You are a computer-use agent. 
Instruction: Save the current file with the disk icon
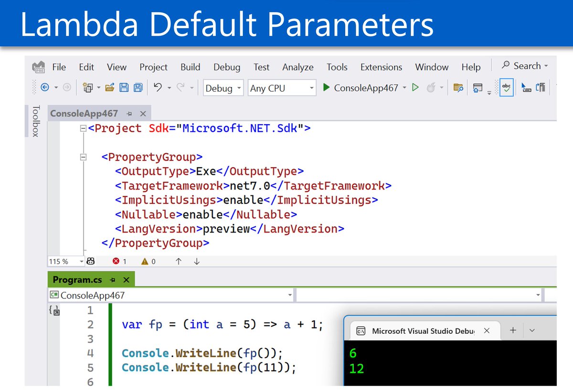tap(124, 87)
